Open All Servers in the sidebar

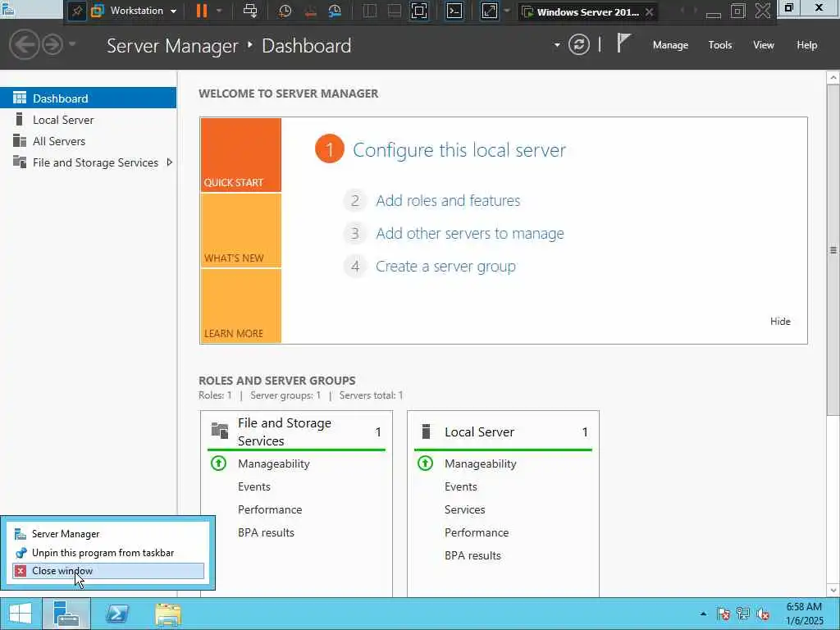coord(88,141)
